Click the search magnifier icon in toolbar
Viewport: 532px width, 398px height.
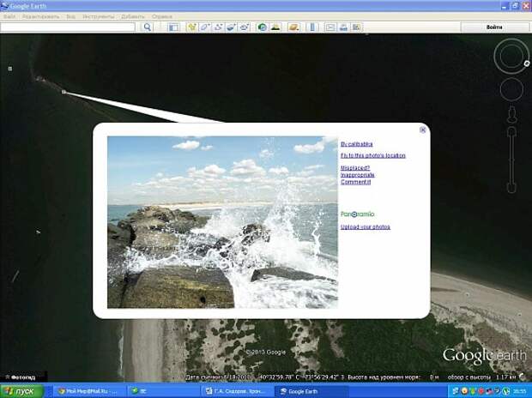[x=148, y=27]
